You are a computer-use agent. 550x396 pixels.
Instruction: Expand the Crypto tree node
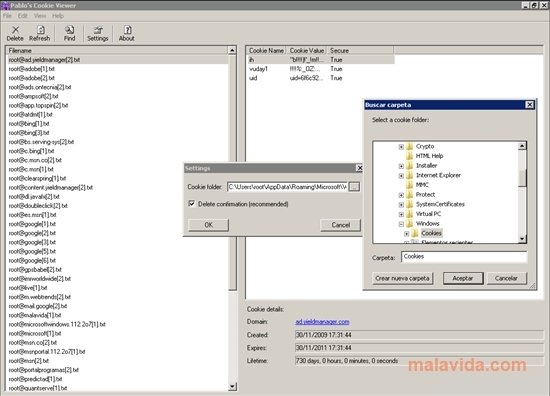(x=401, y=147)
